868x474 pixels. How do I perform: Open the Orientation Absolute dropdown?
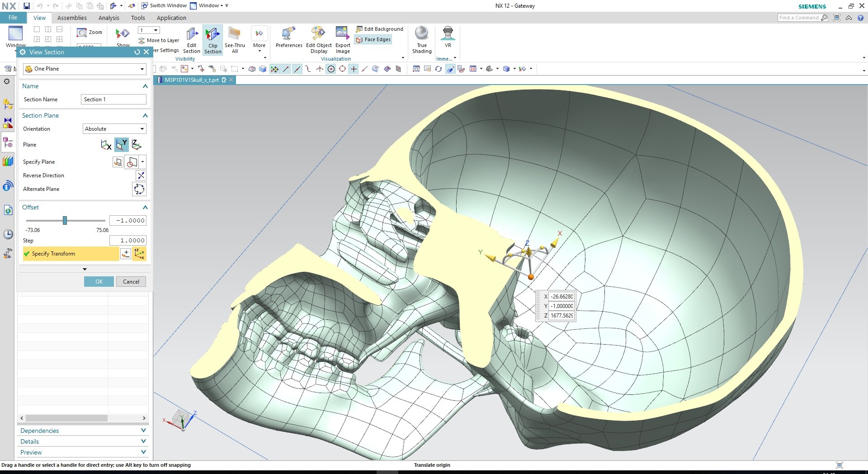(x=114, y=129)
